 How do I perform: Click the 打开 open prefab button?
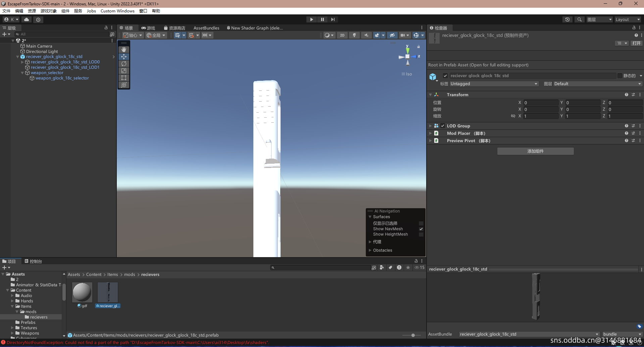636,43
